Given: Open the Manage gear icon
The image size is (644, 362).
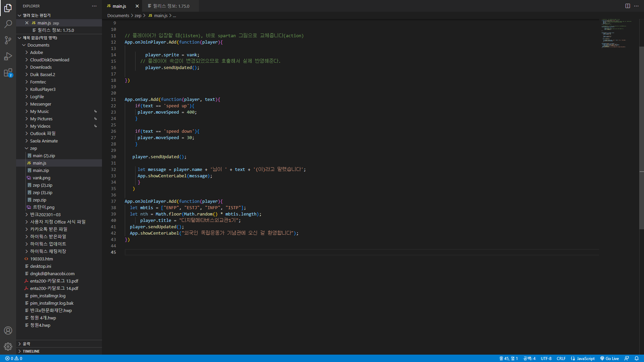Looking at the screenshot, I should click(8, 346).
